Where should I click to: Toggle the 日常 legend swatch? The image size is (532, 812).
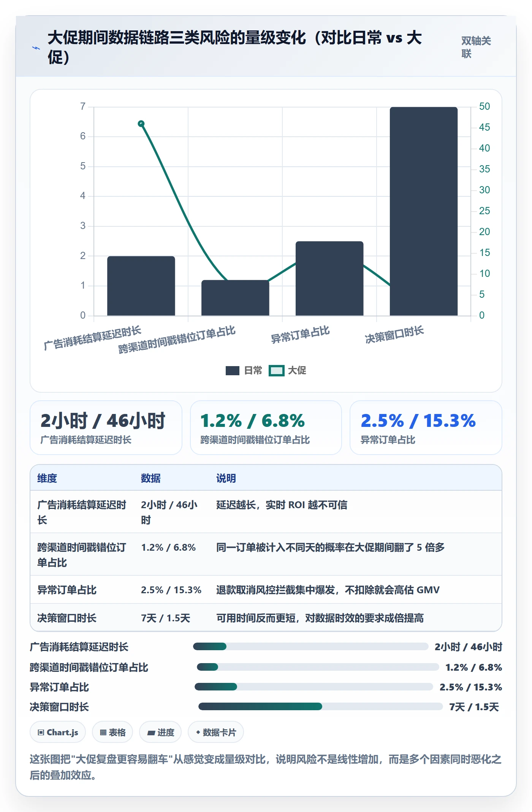232,370
